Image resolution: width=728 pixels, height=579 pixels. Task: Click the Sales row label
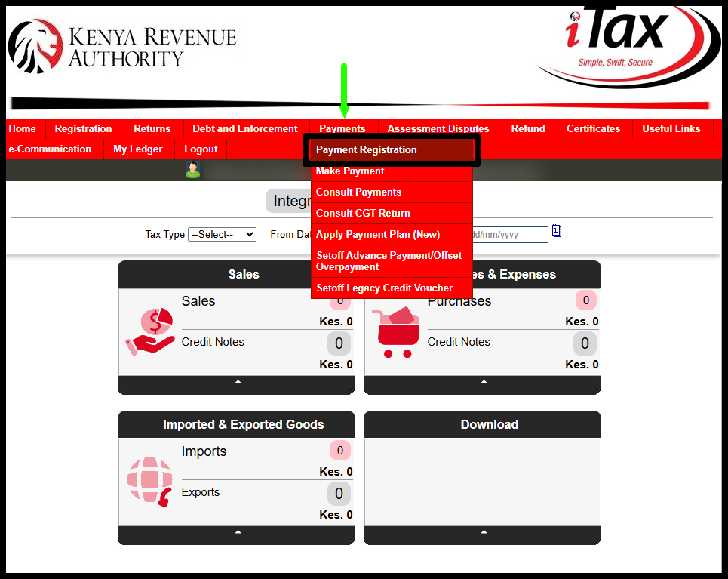click(x=198, y=301)
